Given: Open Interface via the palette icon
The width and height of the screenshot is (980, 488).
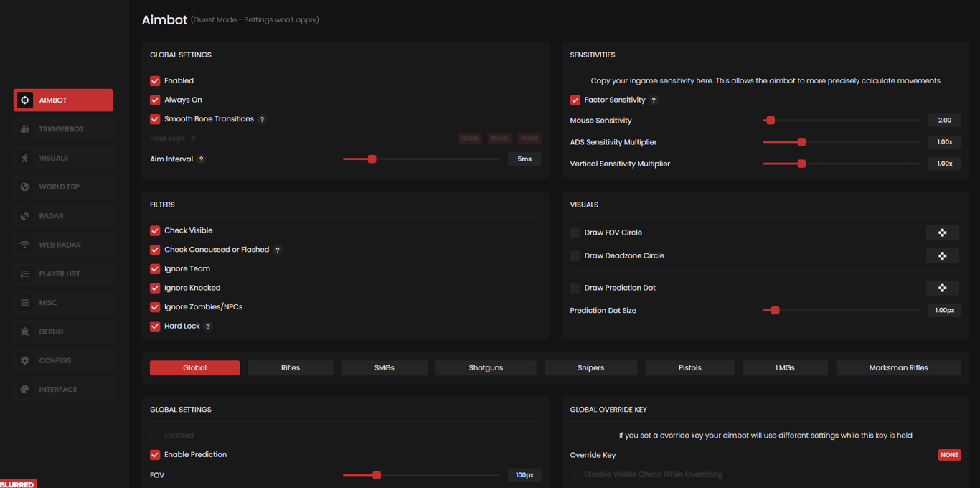Looking at the screenshot, I should click(x=25, y=389).
